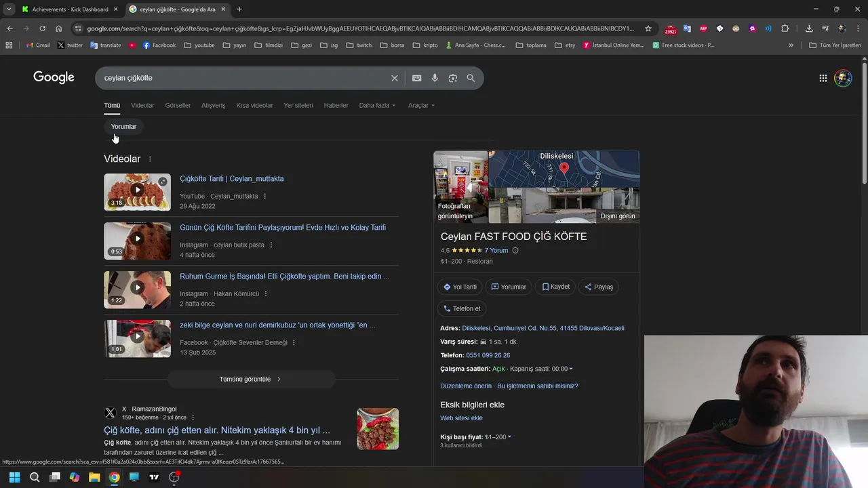Click the Web sitesi ekle link
The image size is (868, 488).
[x=461, y=418]
